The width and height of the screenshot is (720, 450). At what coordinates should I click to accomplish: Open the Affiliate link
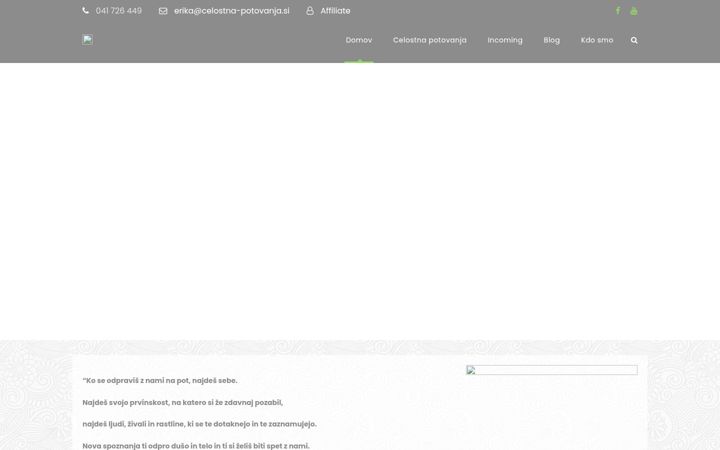click(x=335, y=11)
